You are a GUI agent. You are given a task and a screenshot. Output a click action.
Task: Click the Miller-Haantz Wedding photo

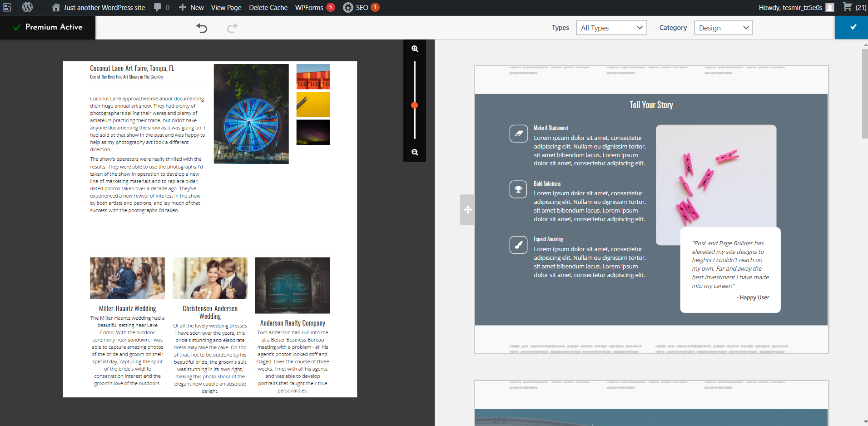[x=127, y=278]
